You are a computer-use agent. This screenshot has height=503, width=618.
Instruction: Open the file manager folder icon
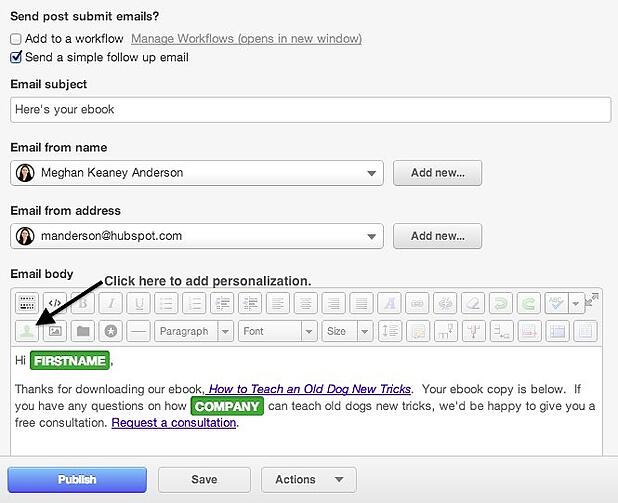83,331
